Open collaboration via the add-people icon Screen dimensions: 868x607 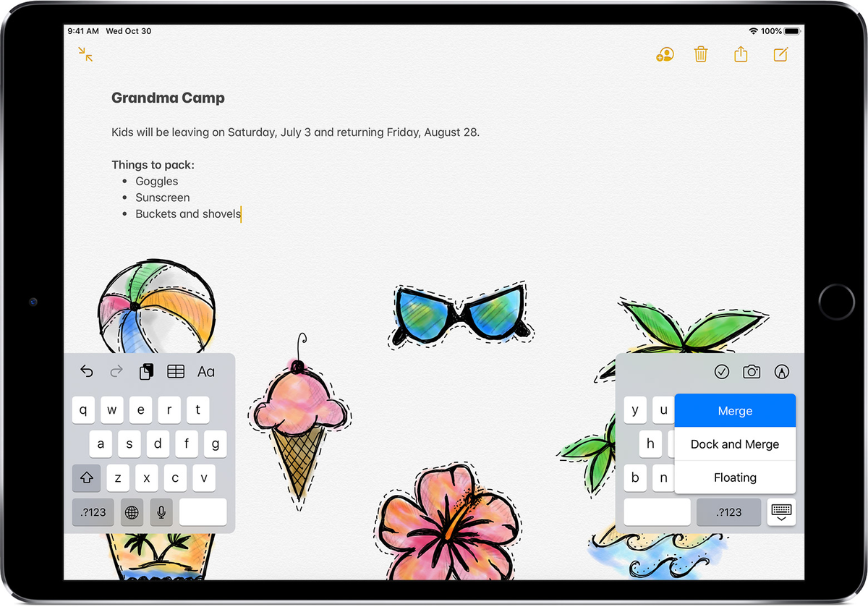(665, 54)
